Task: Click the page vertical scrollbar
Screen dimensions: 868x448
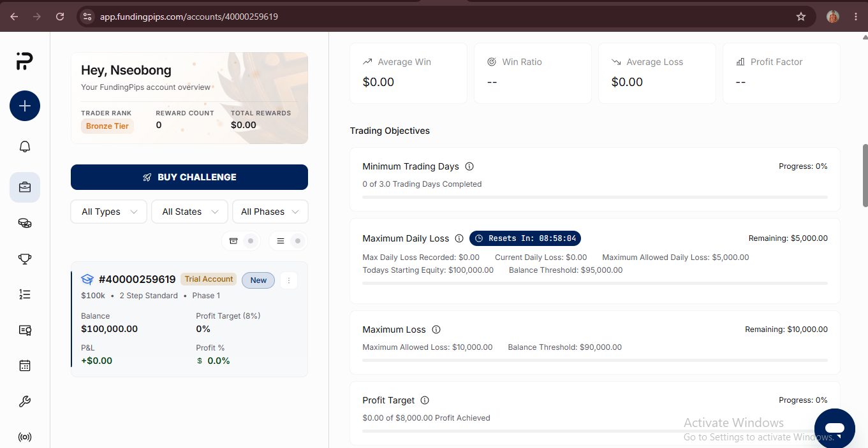Action: click(x=865, y=175)
